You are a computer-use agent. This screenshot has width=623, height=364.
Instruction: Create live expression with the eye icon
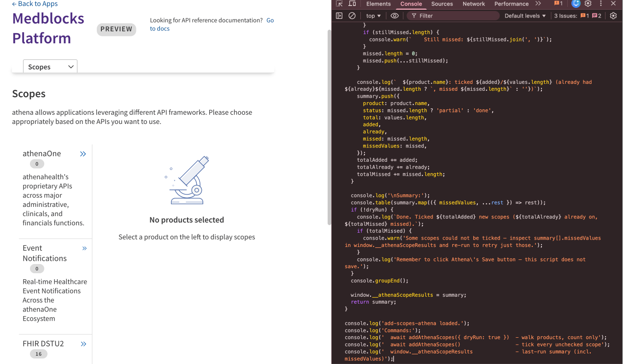point(394,16)
